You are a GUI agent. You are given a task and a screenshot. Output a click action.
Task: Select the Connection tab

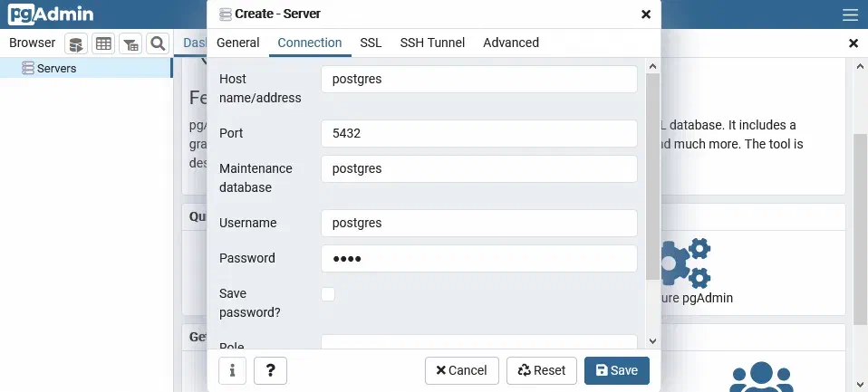point(310,43)
